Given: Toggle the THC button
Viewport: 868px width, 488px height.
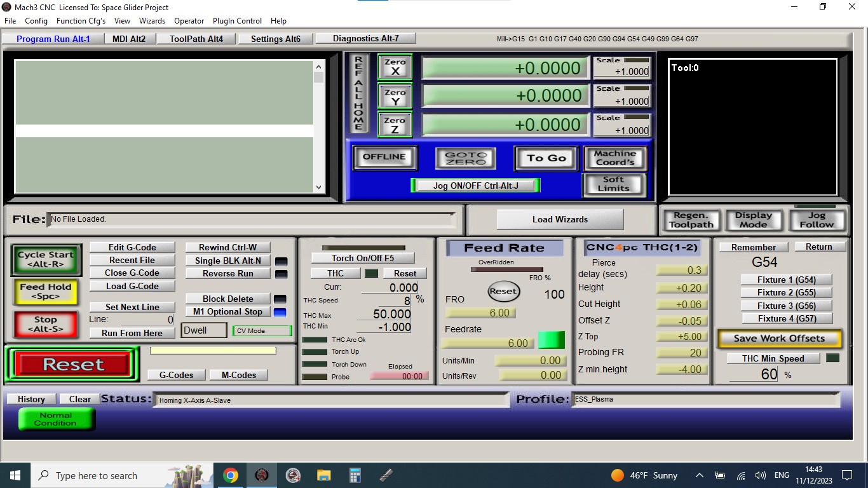Looking at the screenshot, I should tap(336, 273).
